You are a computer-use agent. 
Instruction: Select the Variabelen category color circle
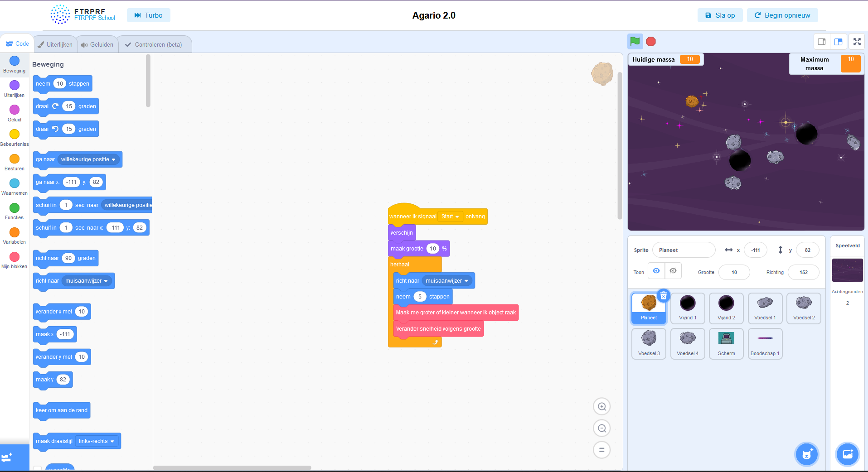[15, 232]
